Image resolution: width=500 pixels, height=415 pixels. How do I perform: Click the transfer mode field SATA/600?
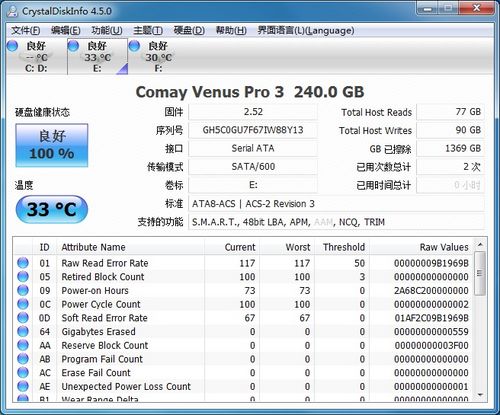[253, 167]
